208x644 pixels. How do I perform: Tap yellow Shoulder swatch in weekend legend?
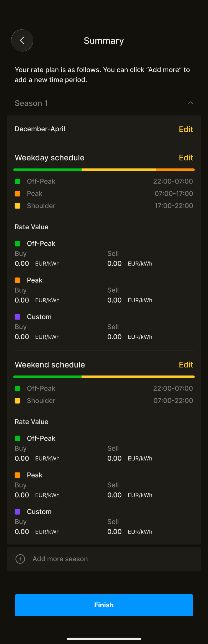17,401
